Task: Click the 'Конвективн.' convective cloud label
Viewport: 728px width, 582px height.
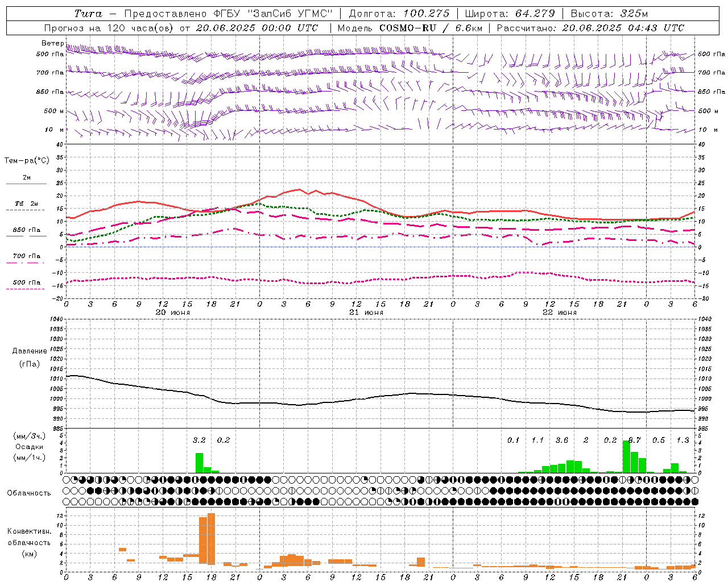Action: (x=29, y=531)
